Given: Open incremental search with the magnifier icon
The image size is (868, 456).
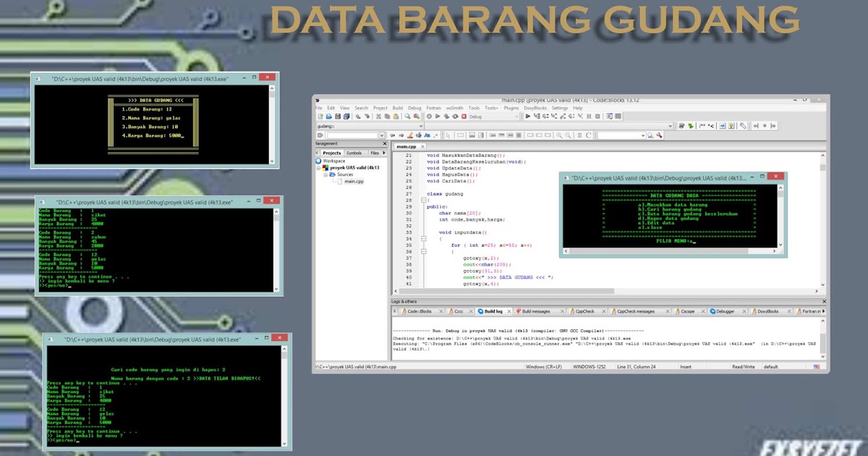Looking at the screenshot, I should (407, 117).
